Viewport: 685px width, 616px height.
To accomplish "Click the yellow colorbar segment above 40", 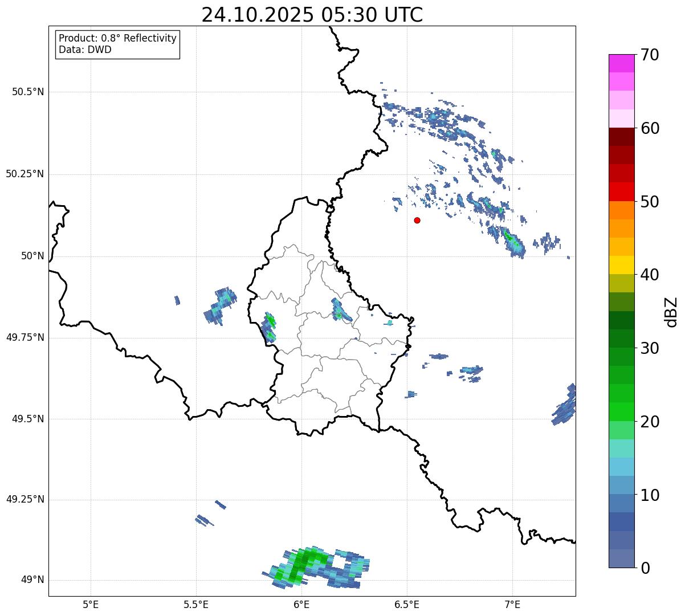I will pos(621,265).
